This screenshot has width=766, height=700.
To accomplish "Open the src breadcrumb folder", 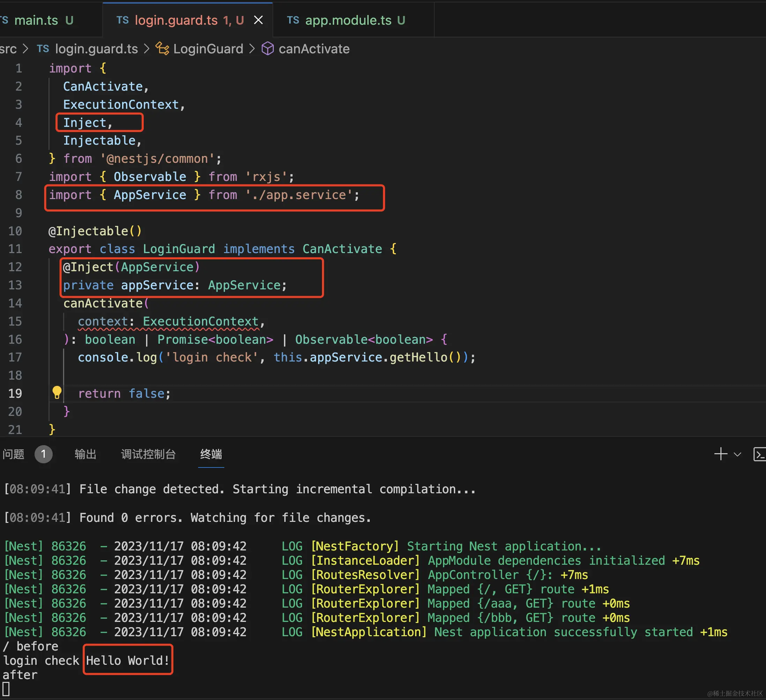I will pos(8,49).
